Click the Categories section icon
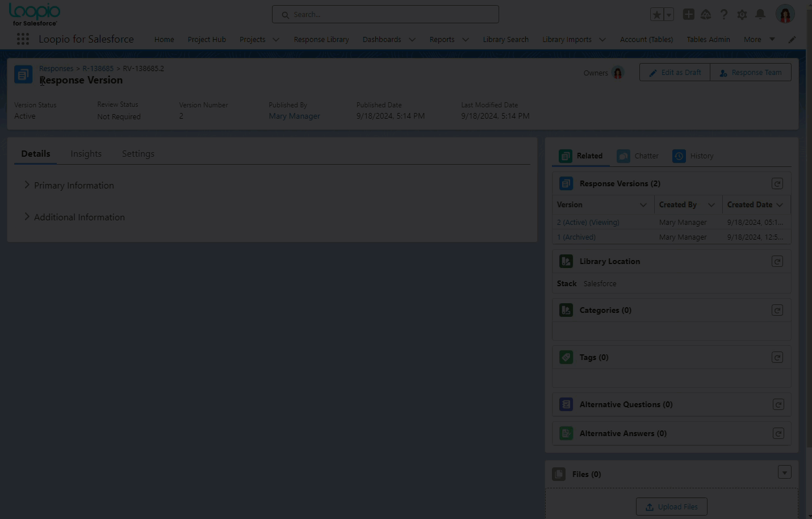This screenshot has height=519, width=812. click(x=566, y=310)
